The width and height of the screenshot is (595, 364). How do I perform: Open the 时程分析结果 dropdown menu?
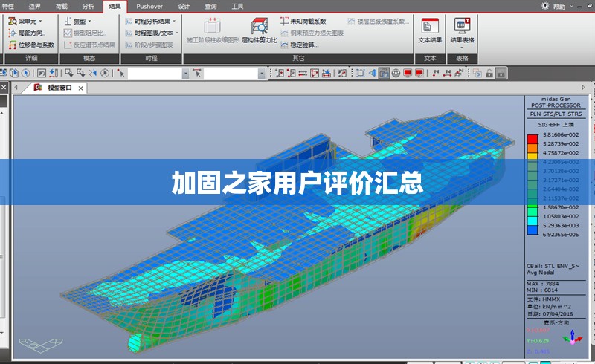pyautogui.click(x=151, y=22)
